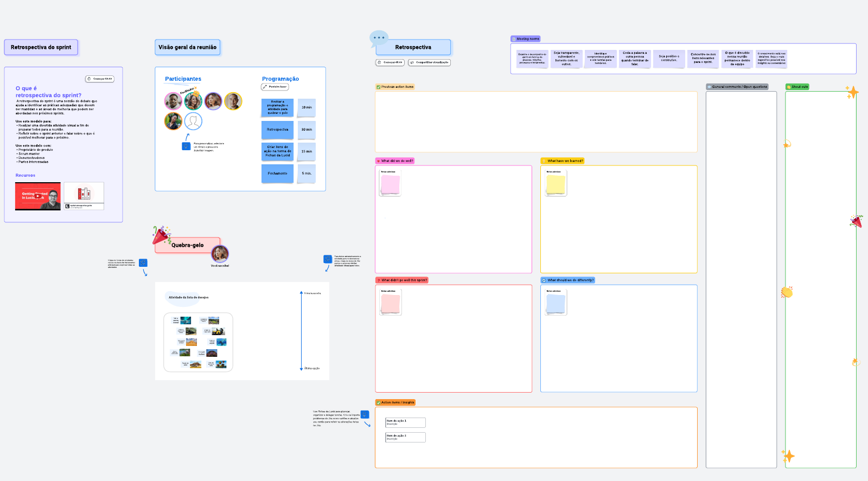Screen dimensions: 868x481
Task: Select the What did we do well? label
Action: 395,161
